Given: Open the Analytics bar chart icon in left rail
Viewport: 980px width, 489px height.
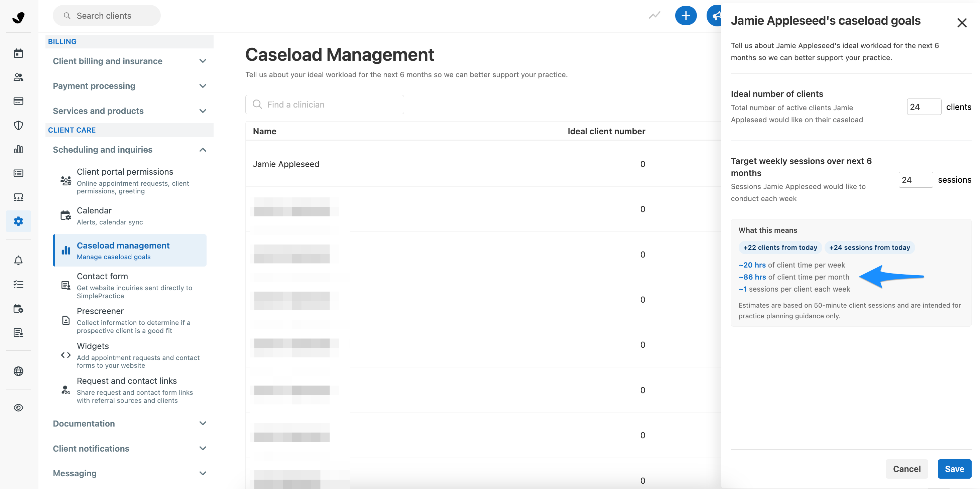Looking at the screenshot, I should pyautogui.click(x=18, y=149).
